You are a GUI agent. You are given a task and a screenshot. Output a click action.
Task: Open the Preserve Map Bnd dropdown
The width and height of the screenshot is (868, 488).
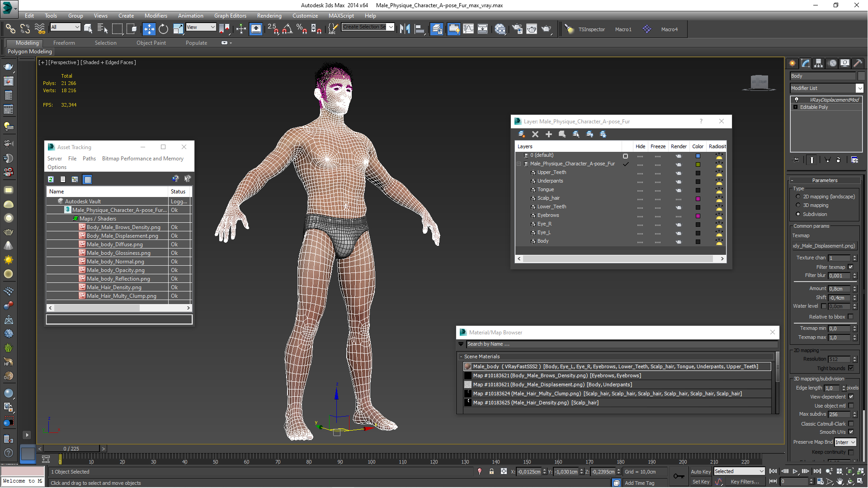pyautogui.click(x=845, y=442)
